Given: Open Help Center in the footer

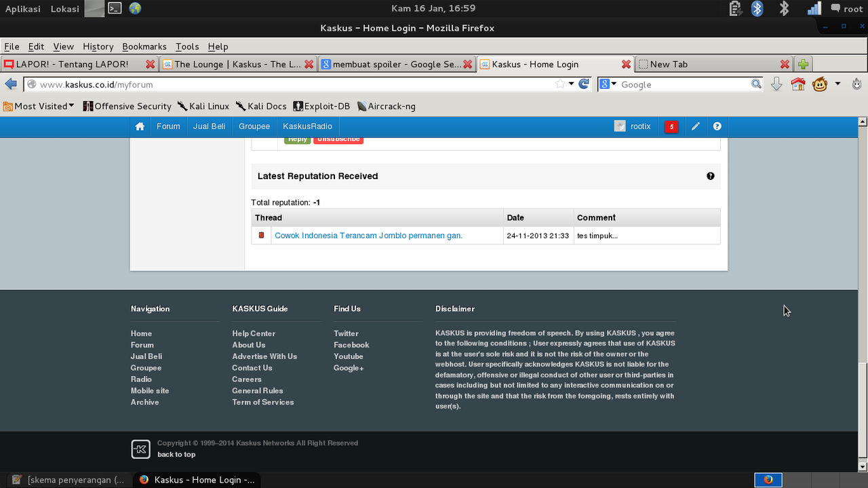Looking at the screenshot, I should pos(254,333).
